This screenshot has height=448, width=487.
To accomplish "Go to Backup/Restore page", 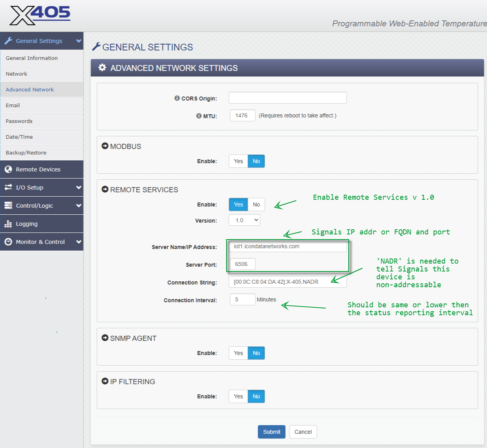I will 26,152.
